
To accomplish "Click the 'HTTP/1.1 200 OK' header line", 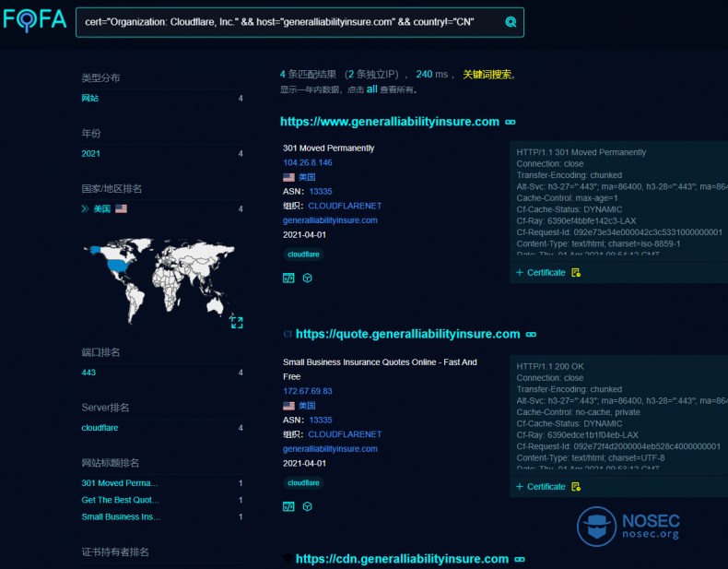I will coord(550,366).
